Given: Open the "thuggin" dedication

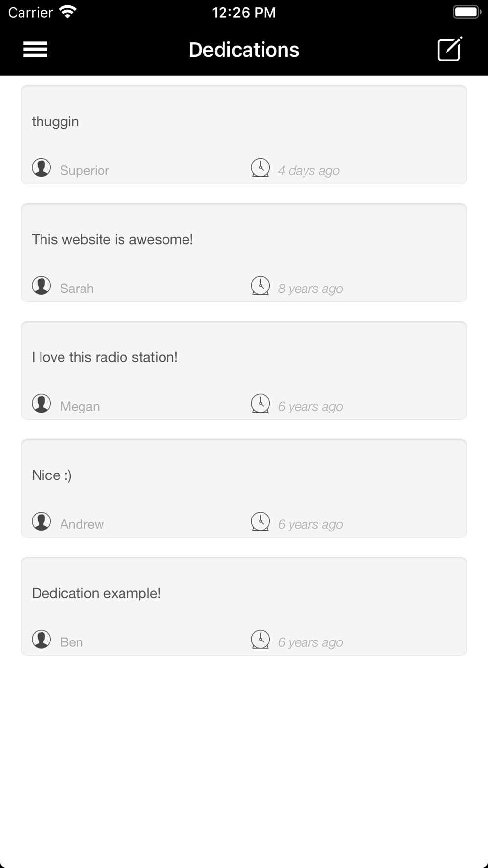Looking at the screenshot, I should pyautogui.click(x=56, y=122).
